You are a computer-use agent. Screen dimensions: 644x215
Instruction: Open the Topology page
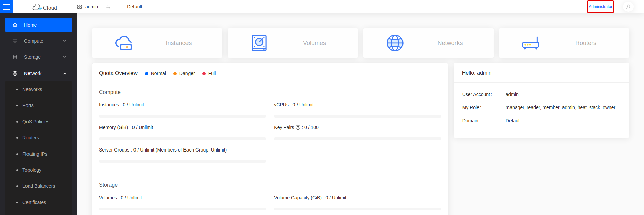(32, 170)
